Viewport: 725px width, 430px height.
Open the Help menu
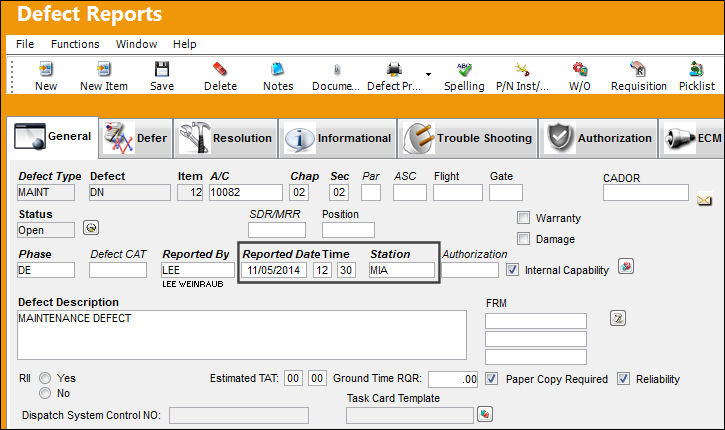click(184, 44)
